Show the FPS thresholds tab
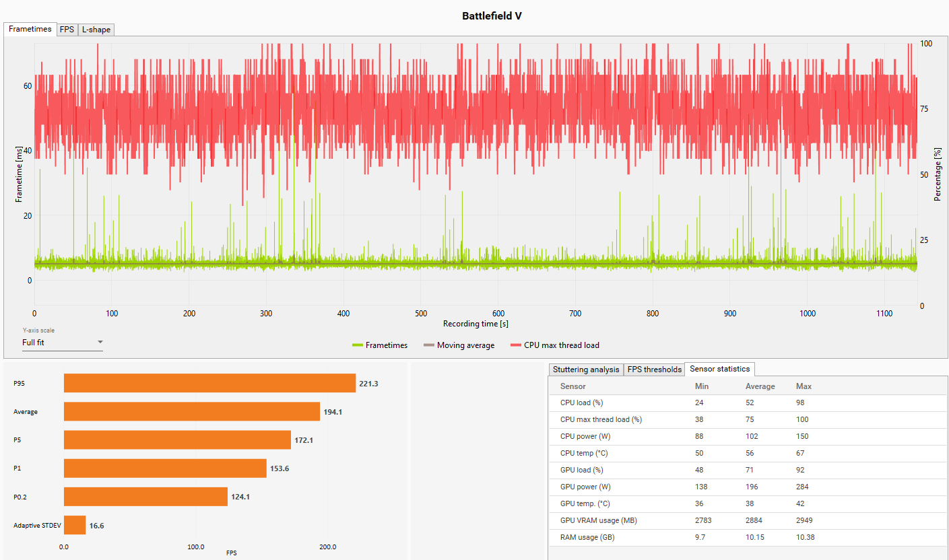Screen dimensions: 949x560 [654, 370]
